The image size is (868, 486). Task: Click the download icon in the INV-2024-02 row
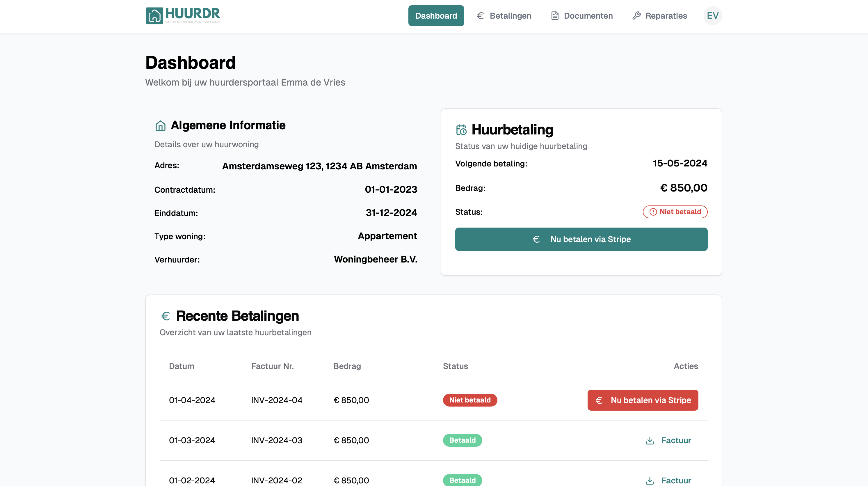650,480
